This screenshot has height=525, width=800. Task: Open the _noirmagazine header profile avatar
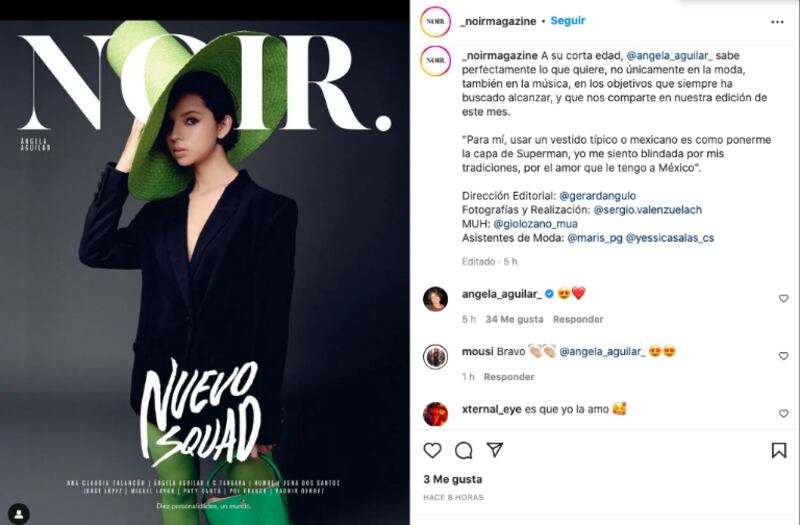coord(435,21)
